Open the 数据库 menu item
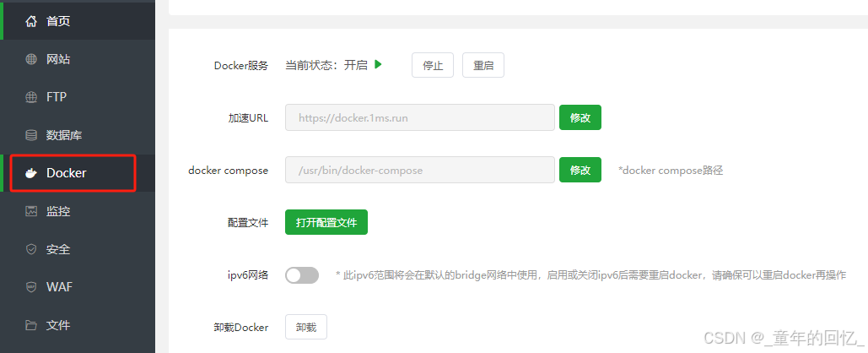This screenshot has width=868, height=353. coord(78,134)
